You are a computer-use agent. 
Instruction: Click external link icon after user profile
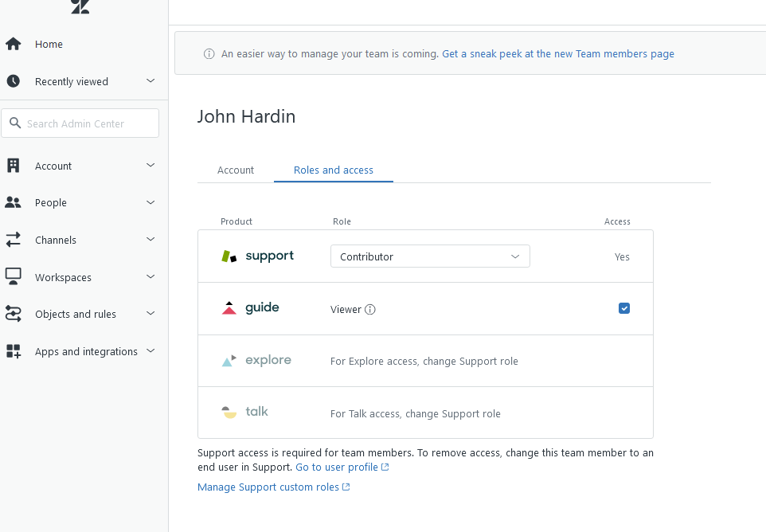(x=385, y=467)
